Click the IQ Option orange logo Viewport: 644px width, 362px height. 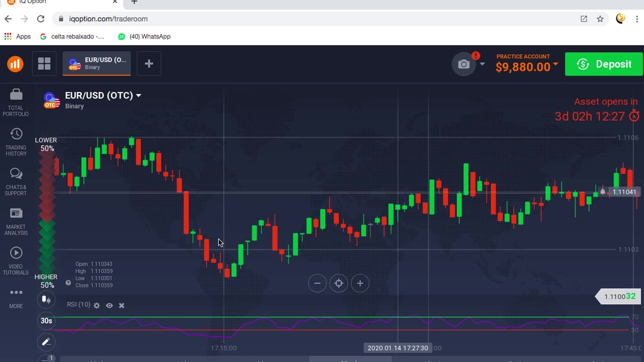[x=15, y=64]
